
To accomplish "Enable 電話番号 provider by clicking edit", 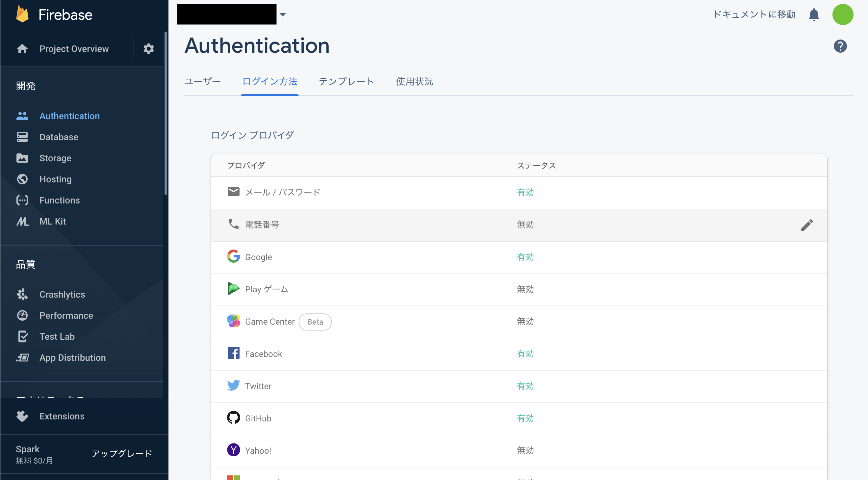I will pyautogui.click(x=806, y=225).
